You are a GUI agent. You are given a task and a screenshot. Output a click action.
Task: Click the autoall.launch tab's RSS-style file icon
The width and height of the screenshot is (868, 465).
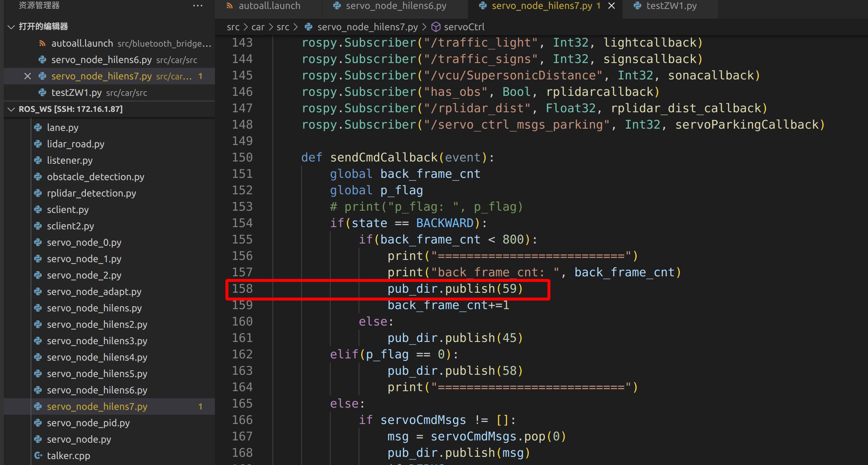click(x=230, y=6)
